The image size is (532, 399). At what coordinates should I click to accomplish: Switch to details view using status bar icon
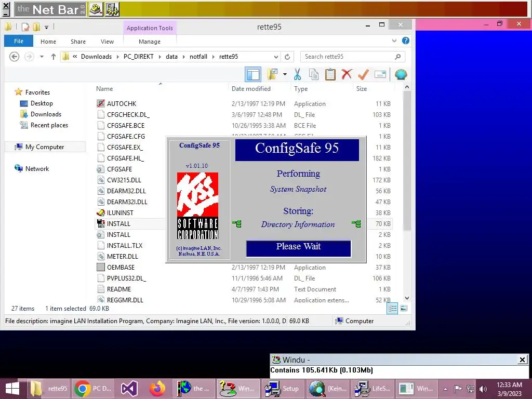392,308
